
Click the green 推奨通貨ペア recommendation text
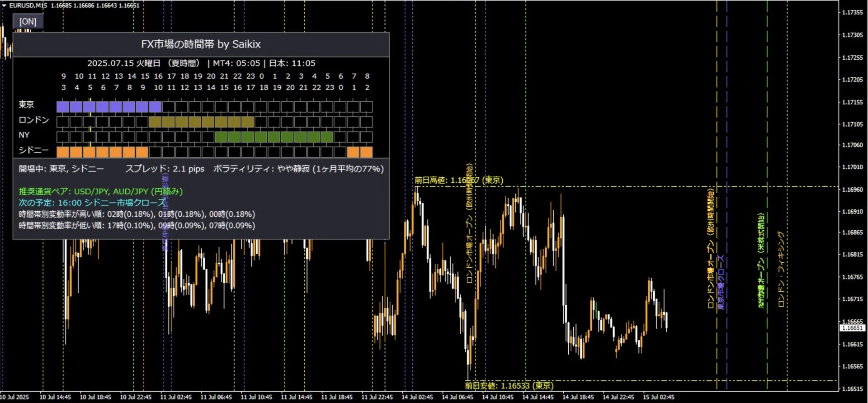[100, 191]
